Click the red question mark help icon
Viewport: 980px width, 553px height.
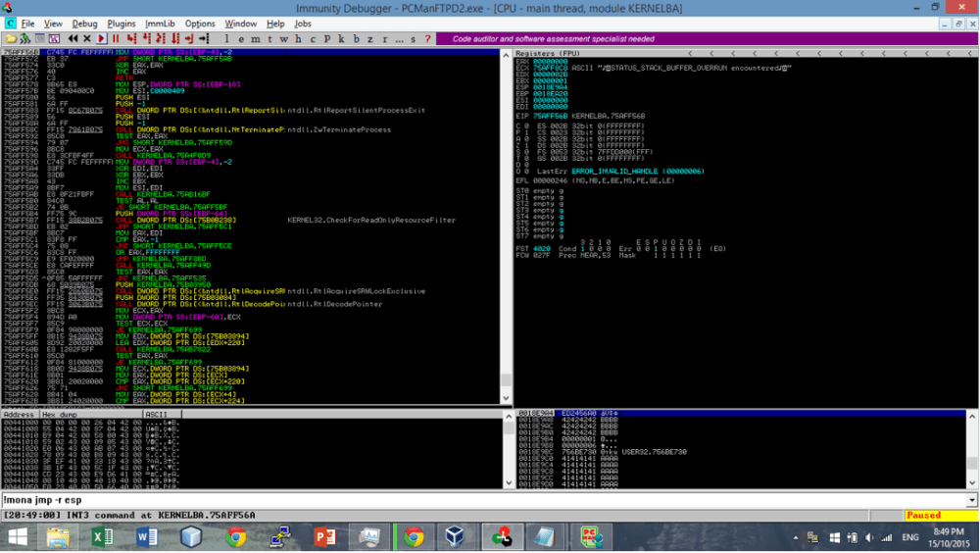click(427, 39)
